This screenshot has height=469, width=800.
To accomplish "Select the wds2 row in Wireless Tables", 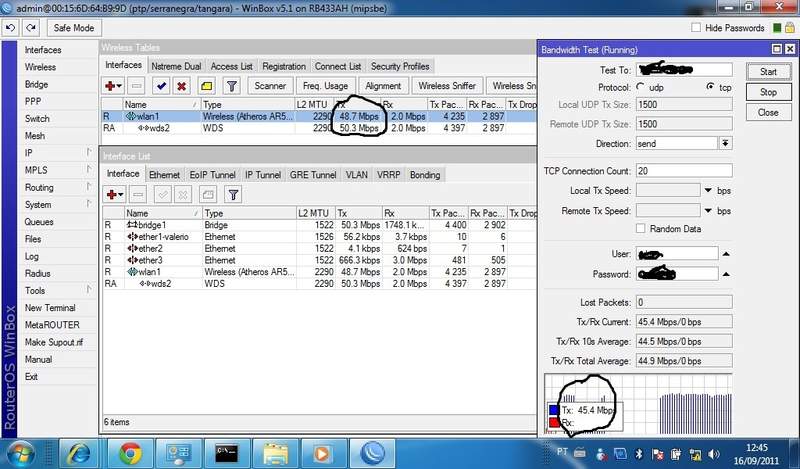I will (x=319, y=128).
